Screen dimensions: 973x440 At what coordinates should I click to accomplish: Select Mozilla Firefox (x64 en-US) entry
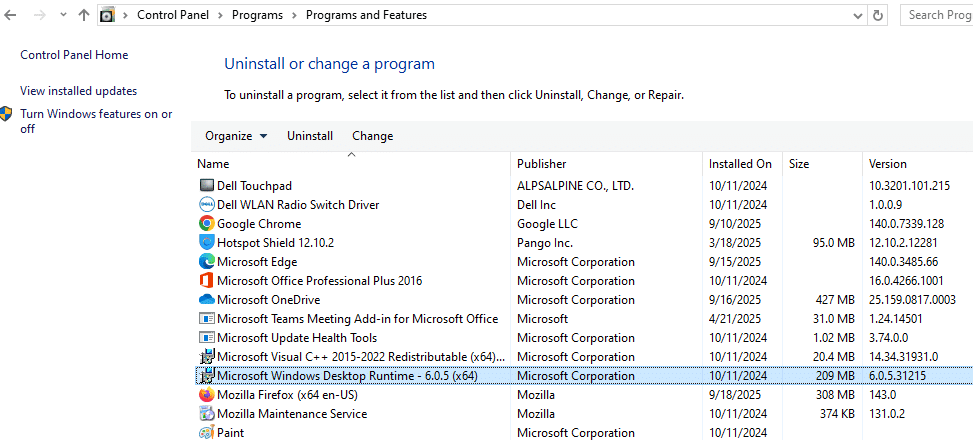(x=287, y=395)
